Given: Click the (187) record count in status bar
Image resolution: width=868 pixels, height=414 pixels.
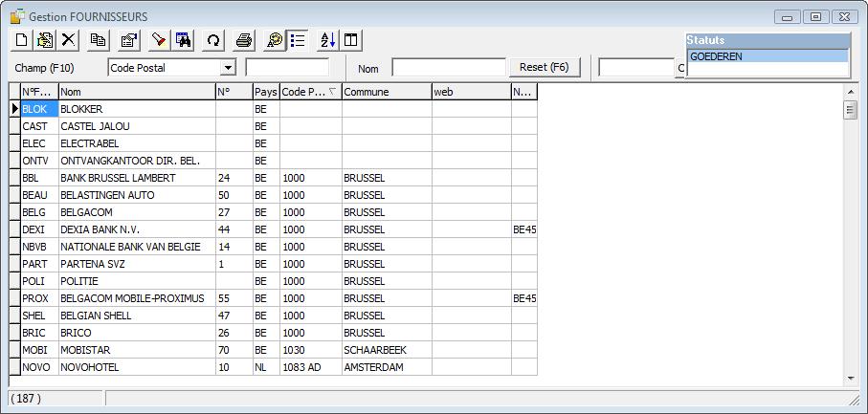Looking at the screenshot, I should click(x=26, y=398).
